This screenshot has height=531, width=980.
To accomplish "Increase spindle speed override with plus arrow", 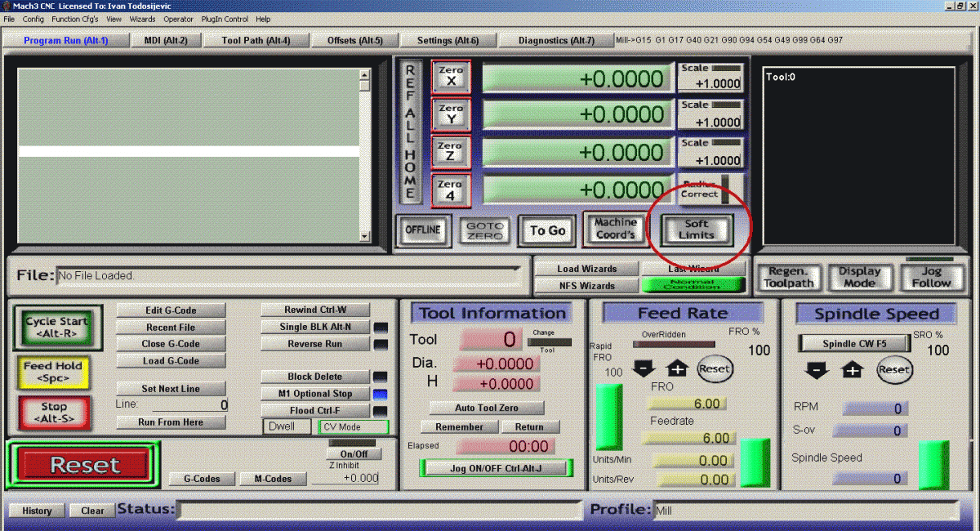I will [853, 370].
